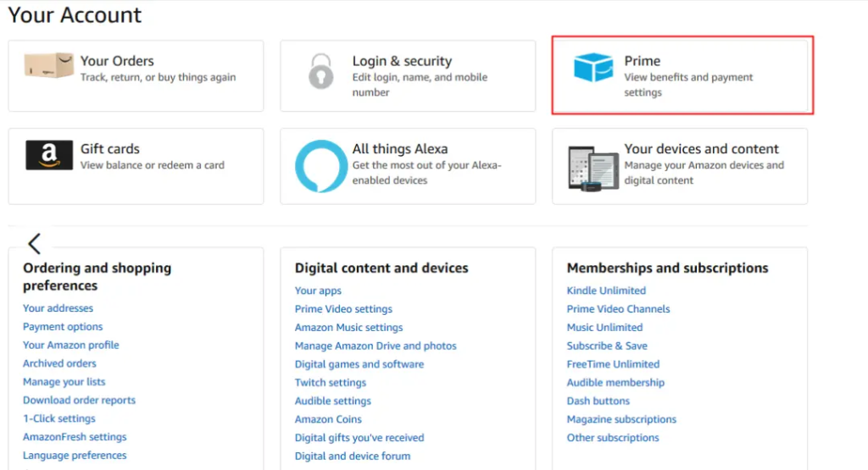View Magazine subscriptions
The image size is (868, 470).
click(x=621, y=419)
